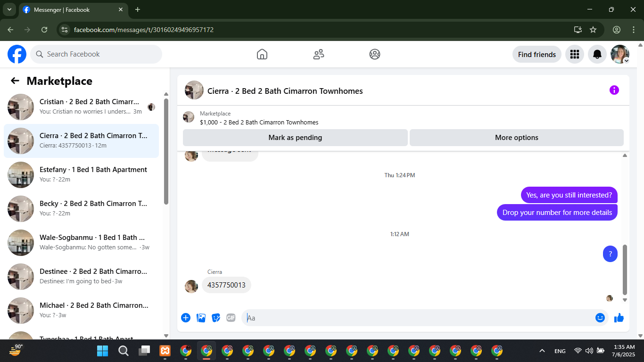Show hidden system tray icons chevron

click(542, 351)
